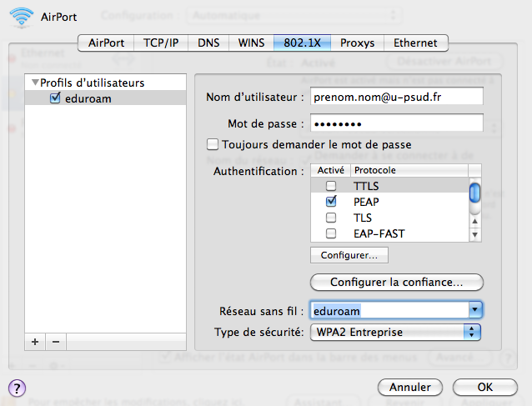Click the Configurer... button

click(349, 255)
